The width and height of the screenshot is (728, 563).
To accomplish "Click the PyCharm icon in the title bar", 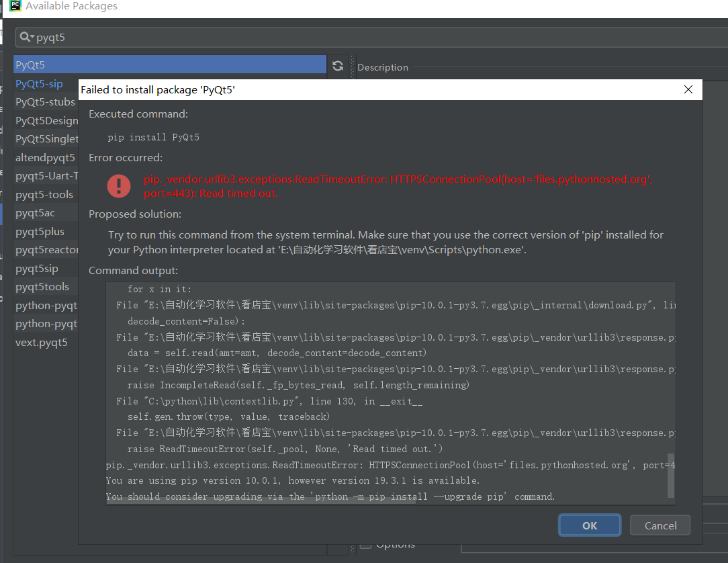I will tap(15, 5).
